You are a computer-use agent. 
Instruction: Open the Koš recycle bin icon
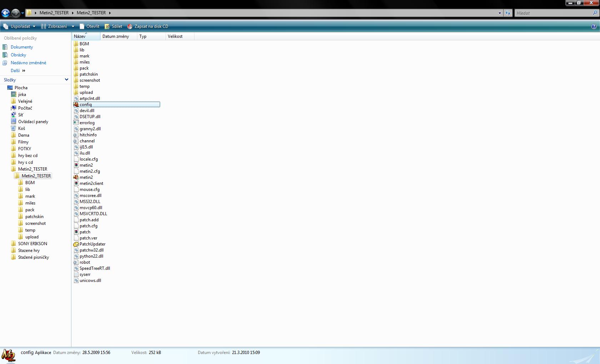14,128
